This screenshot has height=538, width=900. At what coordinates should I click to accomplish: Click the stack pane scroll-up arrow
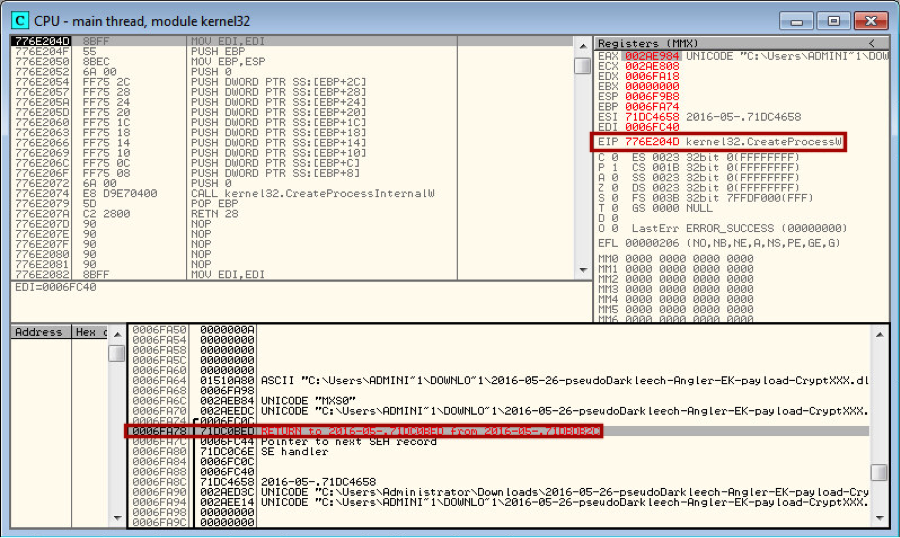(x=878, y=333)
